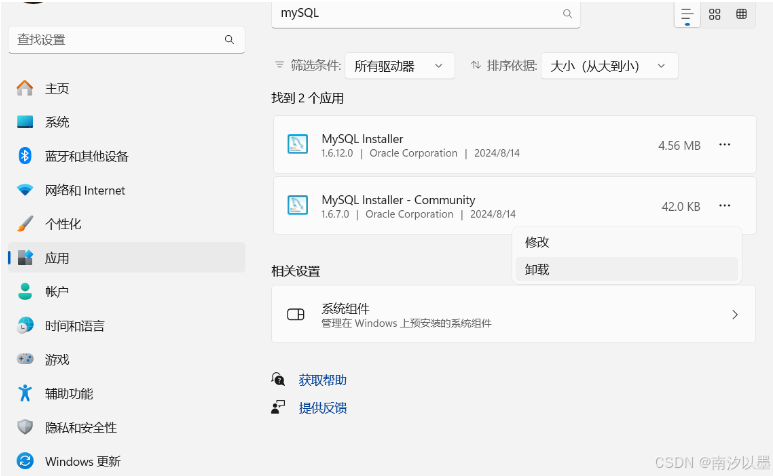Open the 排序依据 sort dropdown

[x=609, y=66]
